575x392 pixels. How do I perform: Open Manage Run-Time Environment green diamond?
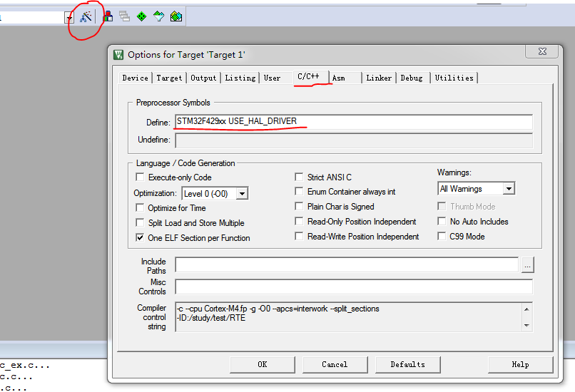click(141, 16)
